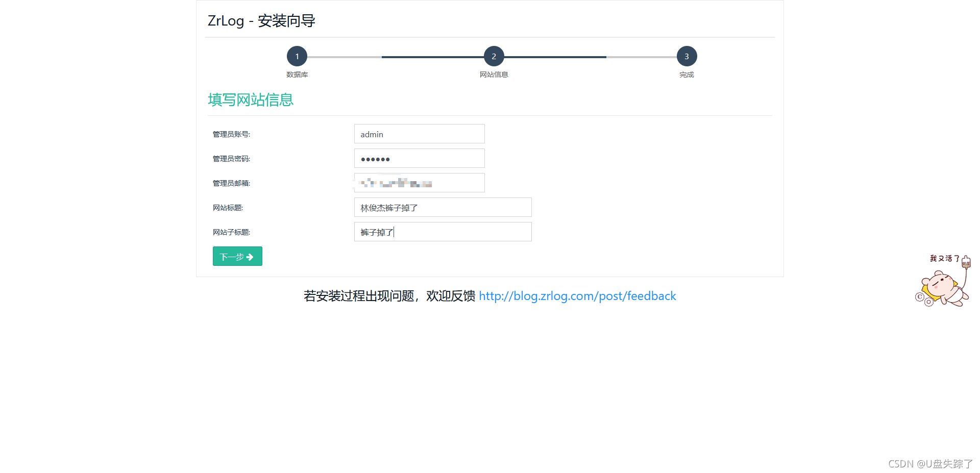
Task: Click the 网站标题 title input box
Action: (442, 207)
